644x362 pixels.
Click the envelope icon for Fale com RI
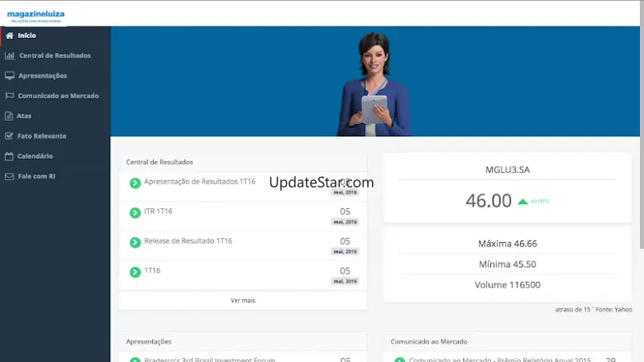9,176
